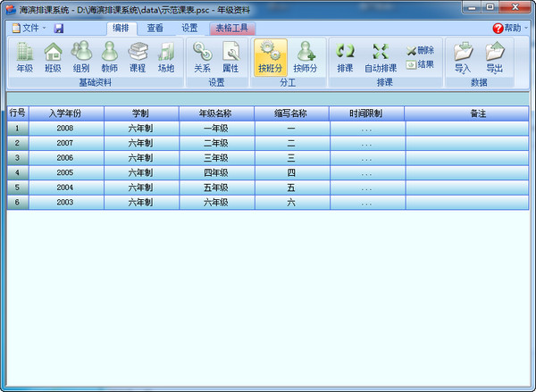Open the 教师 (Teacher) management icon
The image size is (536, 392).
[x=109, y=56]
